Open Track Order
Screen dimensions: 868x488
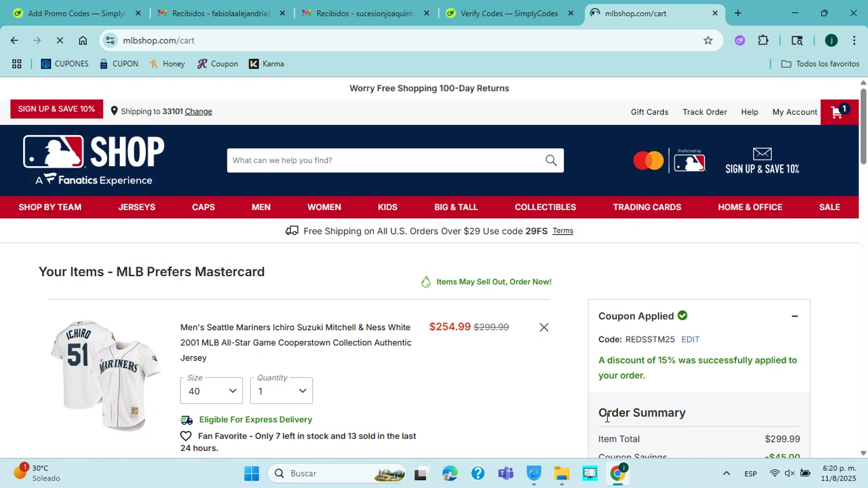click(x=705, y=112)
